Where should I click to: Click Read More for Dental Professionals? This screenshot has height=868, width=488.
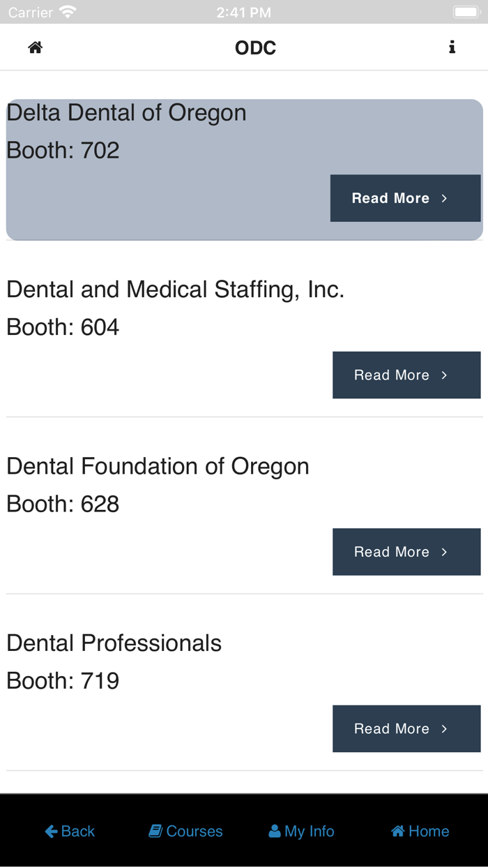click(406, 728)
